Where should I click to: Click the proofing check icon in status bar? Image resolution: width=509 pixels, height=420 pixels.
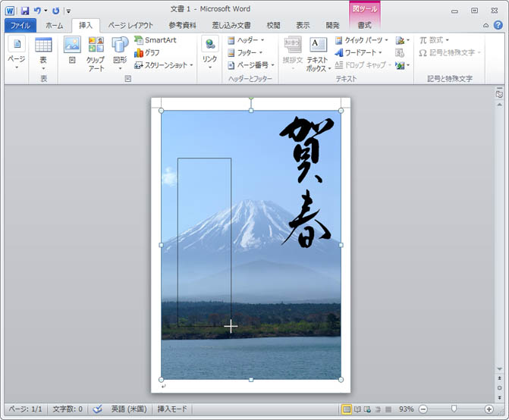point(97,409)
